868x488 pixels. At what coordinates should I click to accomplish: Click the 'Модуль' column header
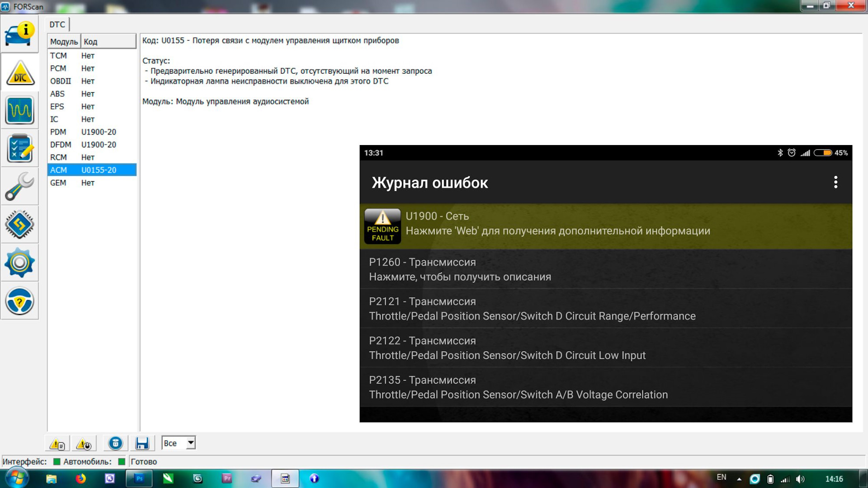[x=64, y=42]
